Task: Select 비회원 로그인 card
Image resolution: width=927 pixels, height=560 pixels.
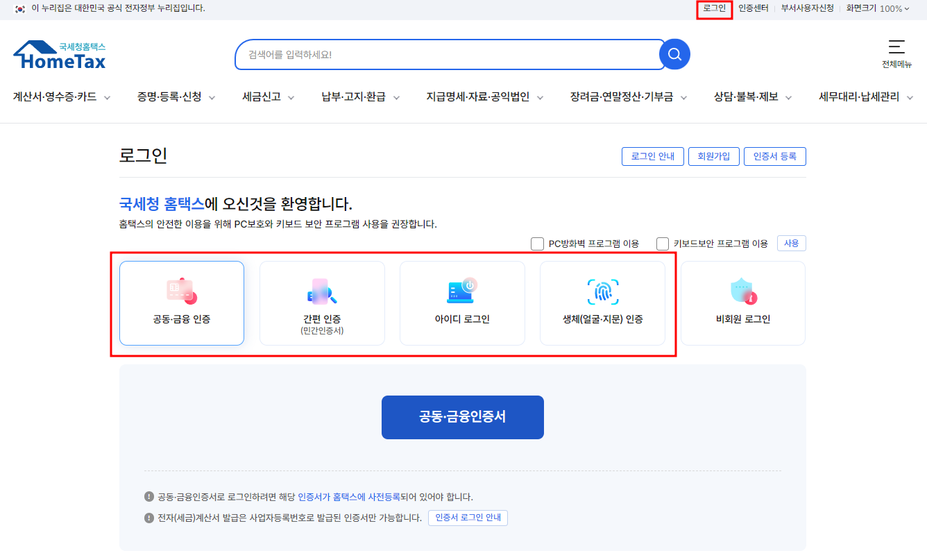Action: (743, 303)
